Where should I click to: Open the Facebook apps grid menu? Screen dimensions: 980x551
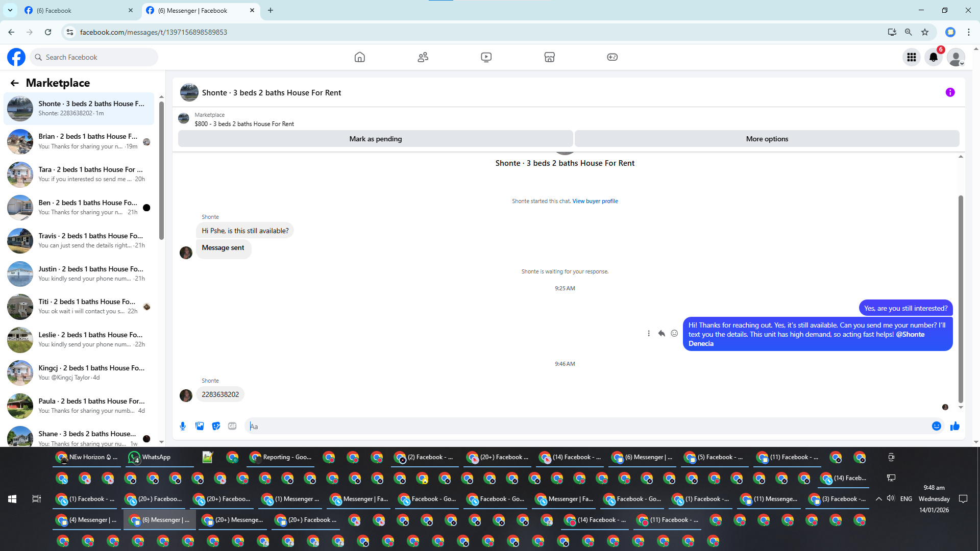tap(911, 57)
